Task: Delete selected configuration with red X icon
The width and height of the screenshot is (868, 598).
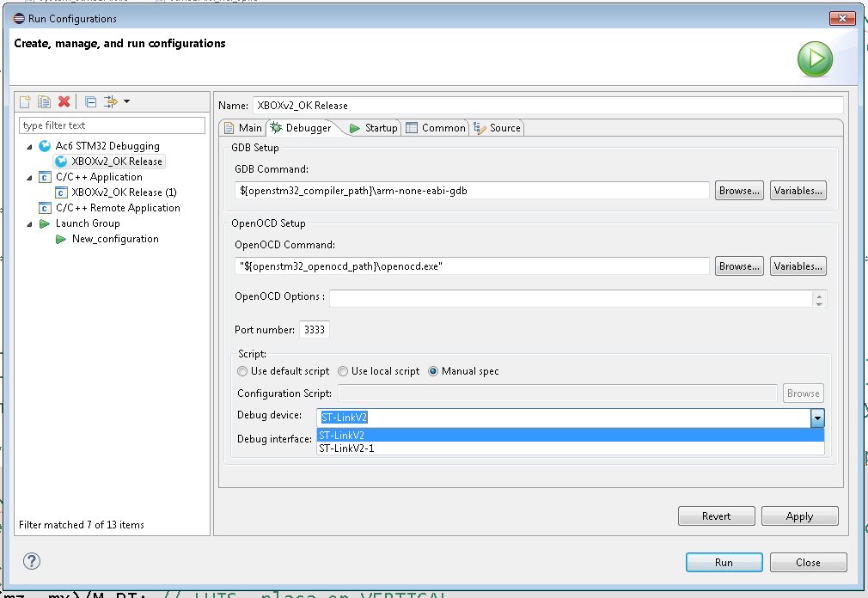Action: [64, 101]
